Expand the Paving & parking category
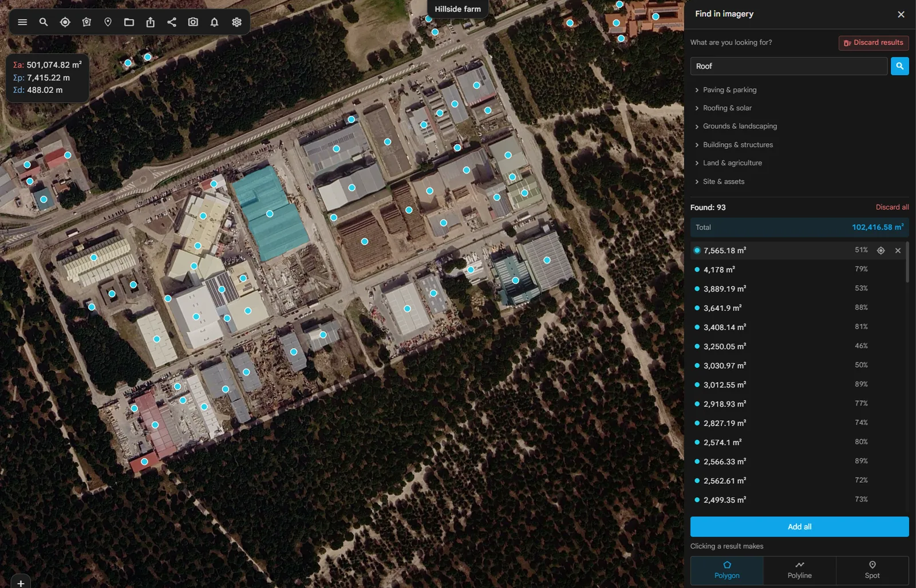Screen dimensions: 916x588 tap(725, 90)
